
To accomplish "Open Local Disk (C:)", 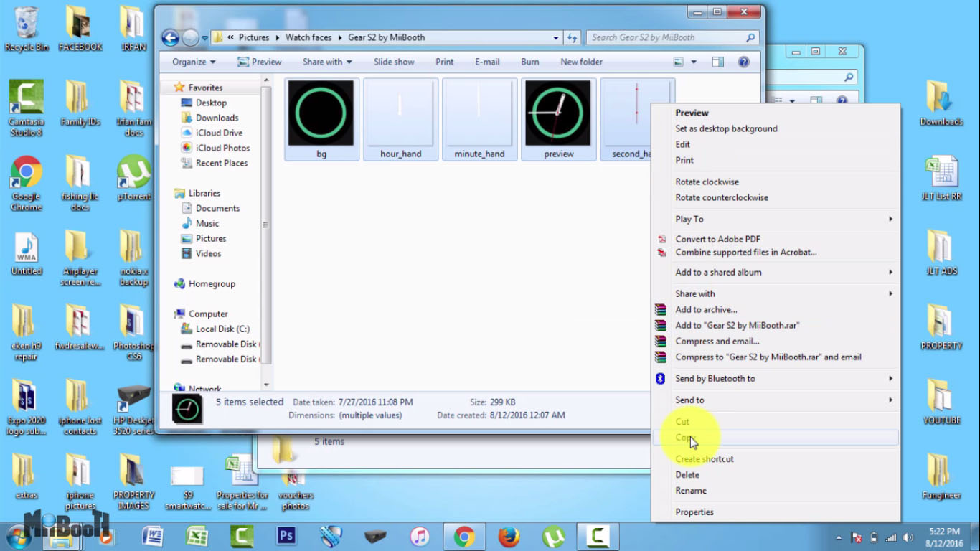I will click(222, 329).
